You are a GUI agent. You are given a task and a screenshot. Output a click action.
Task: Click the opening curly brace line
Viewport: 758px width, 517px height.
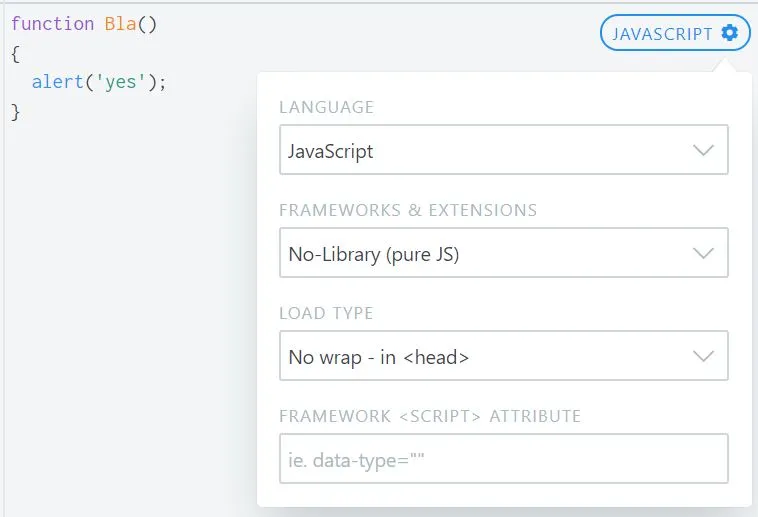pyautogui.click(x=16, y=53)
